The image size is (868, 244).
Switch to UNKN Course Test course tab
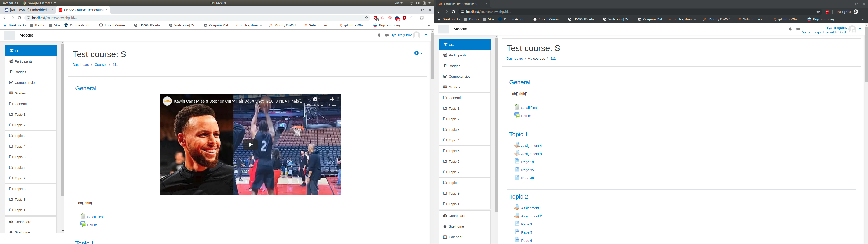pyautogui.click(x=83, y=10)
